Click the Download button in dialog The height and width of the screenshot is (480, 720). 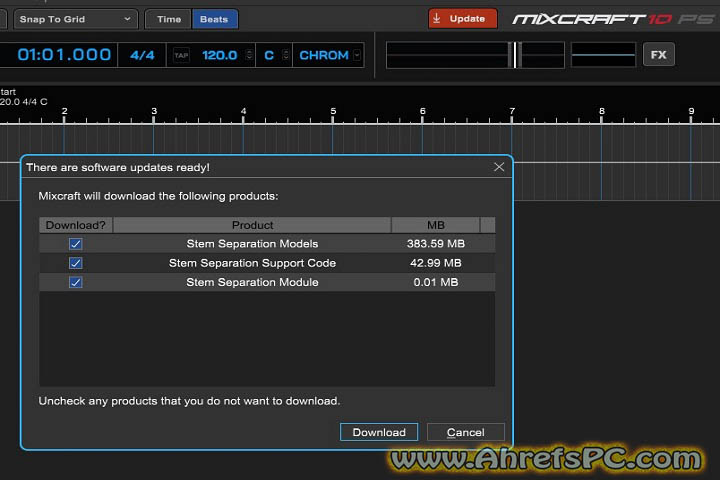point(379,432)
